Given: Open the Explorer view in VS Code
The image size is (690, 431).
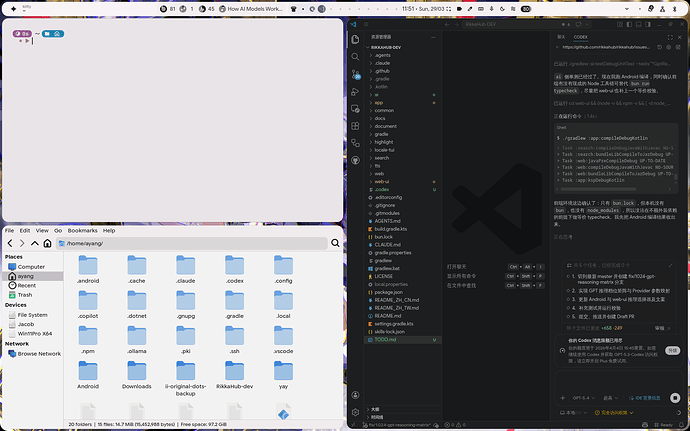Looking at the screenshot, I should coord(356,40).
